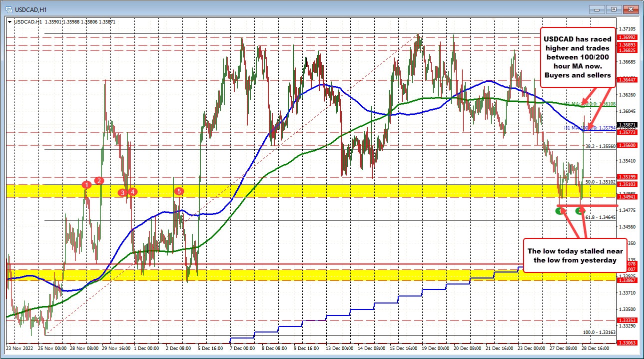Expand the USDCAD,H1 quote dropdown arrow
Viewport: 644px width, 359px height.
(9, 21)
